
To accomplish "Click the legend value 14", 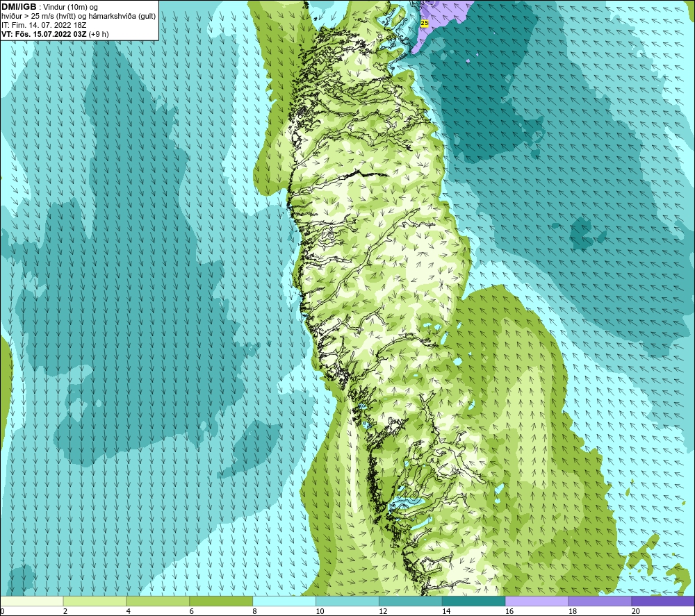I will point(446,611).
